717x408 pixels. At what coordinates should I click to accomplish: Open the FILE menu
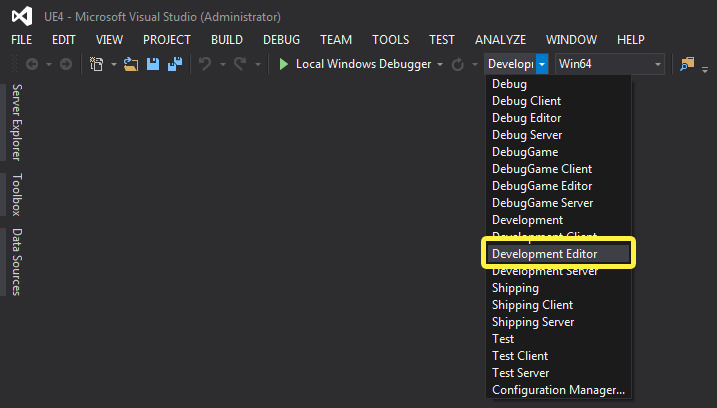(21, 40)
